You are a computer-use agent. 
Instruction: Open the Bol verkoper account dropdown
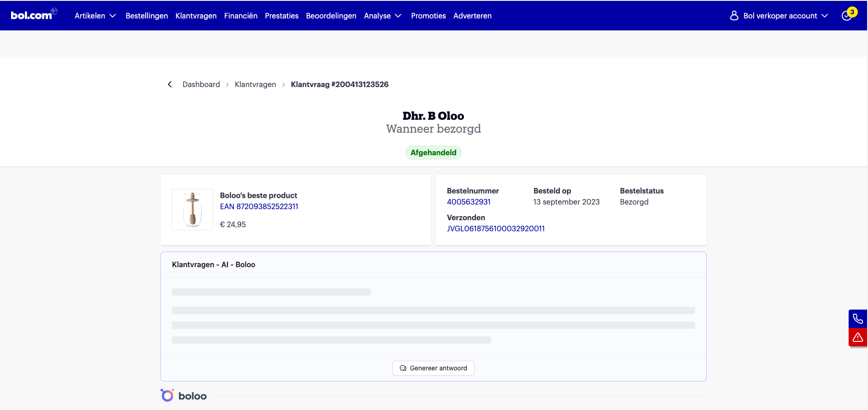tap(779, 16)
